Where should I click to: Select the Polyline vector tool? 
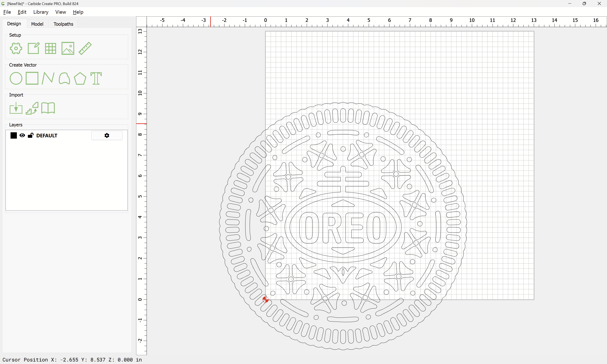coord(48,79)
